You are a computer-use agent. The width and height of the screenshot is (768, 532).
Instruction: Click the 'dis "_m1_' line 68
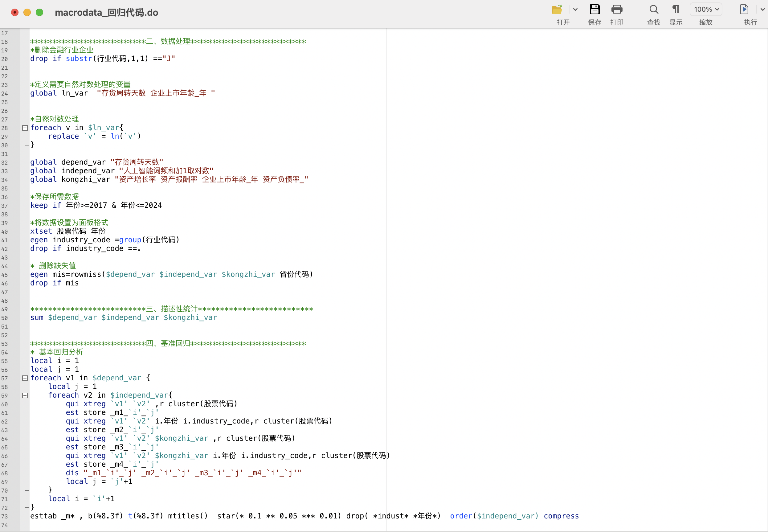tap(184, 473)
